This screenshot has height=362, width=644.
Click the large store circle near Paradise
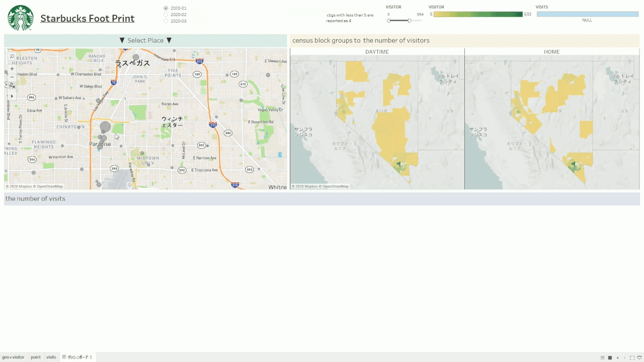tap(105, 127)
